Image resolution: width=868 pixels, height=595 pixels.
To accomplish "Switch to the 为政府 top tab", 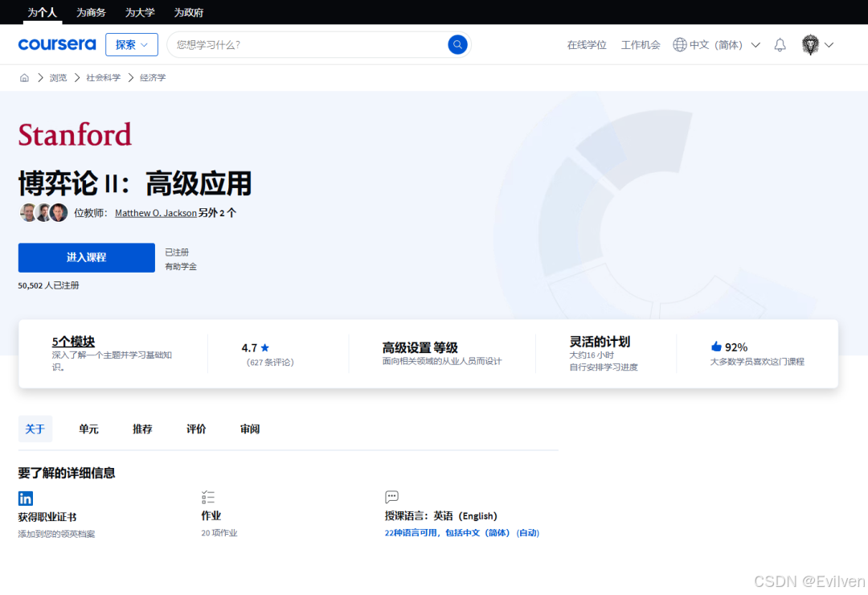I will [188, 12].
